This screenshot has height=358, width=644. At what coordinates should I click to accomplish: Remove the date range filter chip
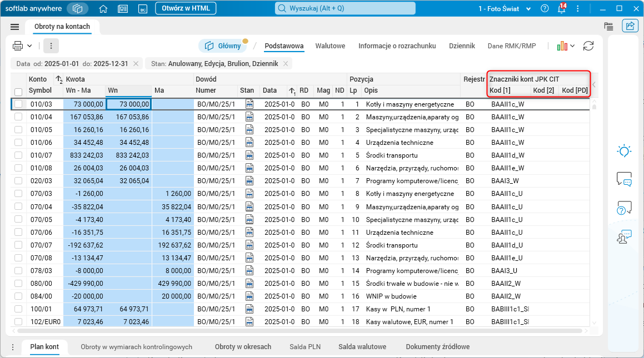click(x=136, y=64)
